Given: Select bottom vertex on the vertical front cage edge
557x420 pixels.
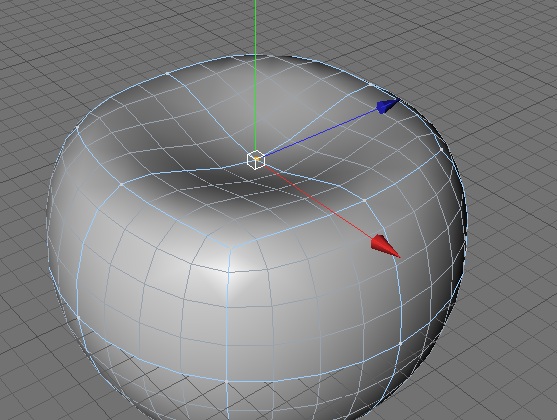Looking at the screenshot, I should coord(226,381).
